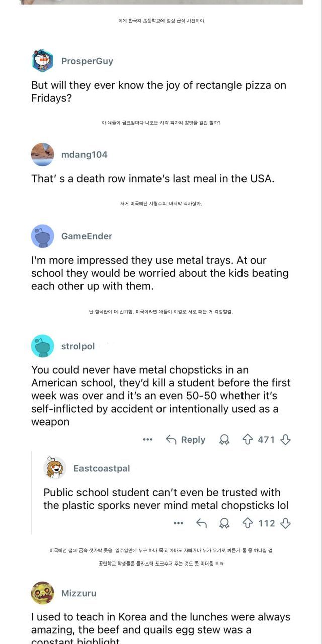Award strolpol's comment
322x644 pixels.
click(224, 440)
